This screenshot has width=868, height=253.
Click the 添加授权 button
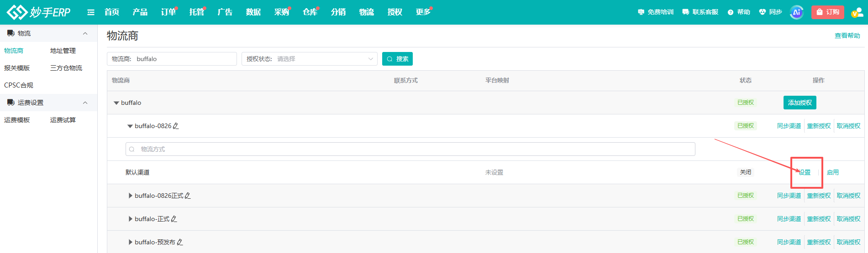[x=800, y=103]
